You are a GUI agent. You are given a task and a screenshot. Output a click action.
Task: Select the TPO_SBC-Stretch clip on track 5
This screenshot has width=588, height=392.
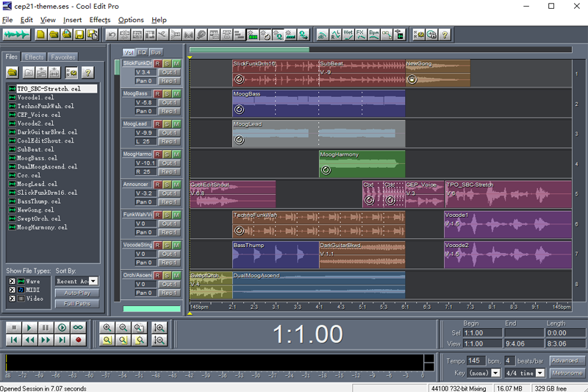tap(508, 194)
